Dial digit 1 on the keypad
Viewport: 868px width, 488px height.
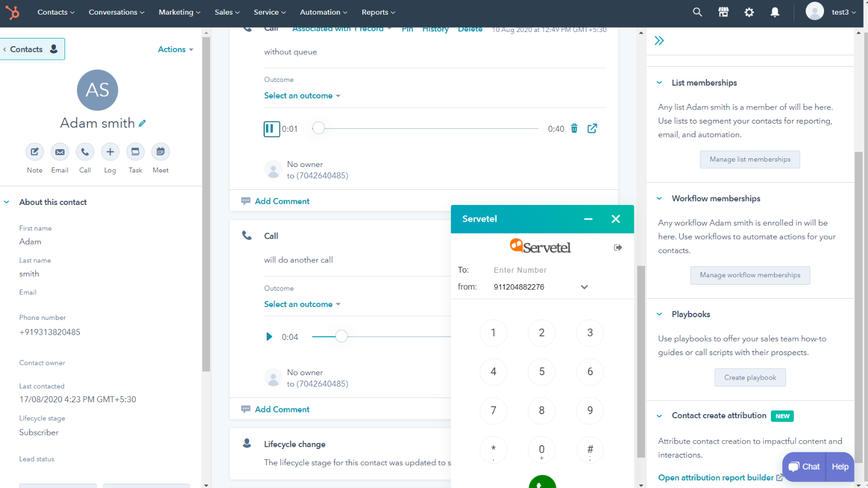click(493, 333)
